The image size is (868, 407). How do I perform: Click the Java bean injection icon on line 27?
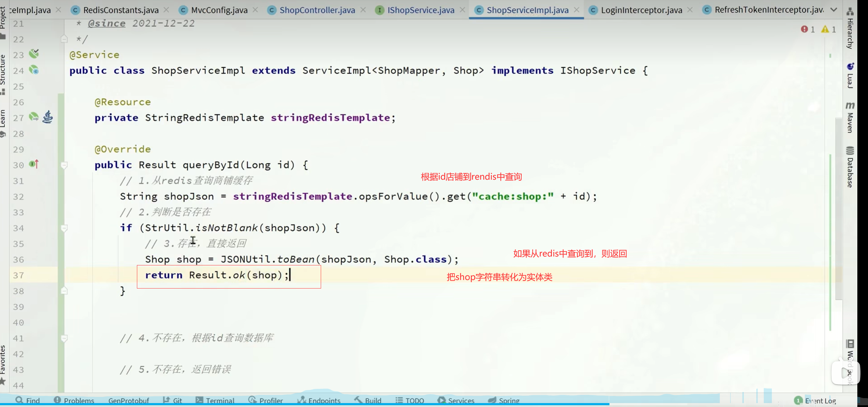click(48, 117)
